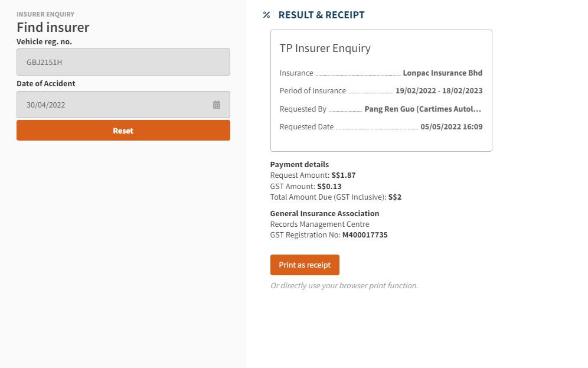This screenshot has height=368, width=588.
Task: Click the Find insurer heading
Action: 53,27
